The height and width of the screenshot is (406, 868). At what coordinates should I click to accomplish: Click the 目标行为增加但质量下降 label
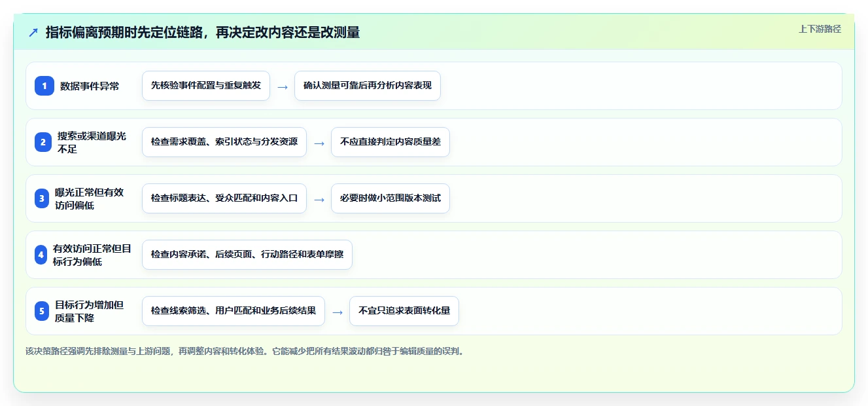pos(90,311)
